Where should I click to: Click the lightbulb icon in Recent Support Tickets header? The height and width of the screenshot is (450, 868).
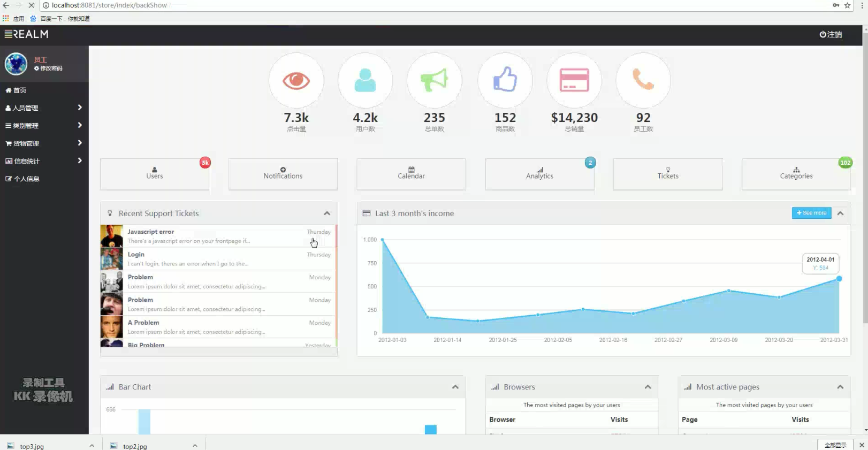click(x=110, y=213)
